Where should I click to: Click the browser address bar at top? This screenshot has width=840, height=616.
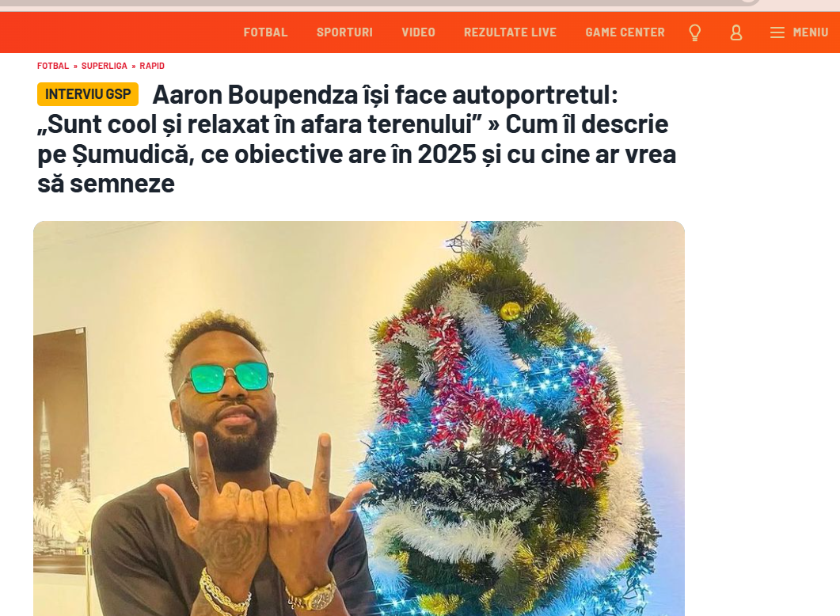(375, 2)
